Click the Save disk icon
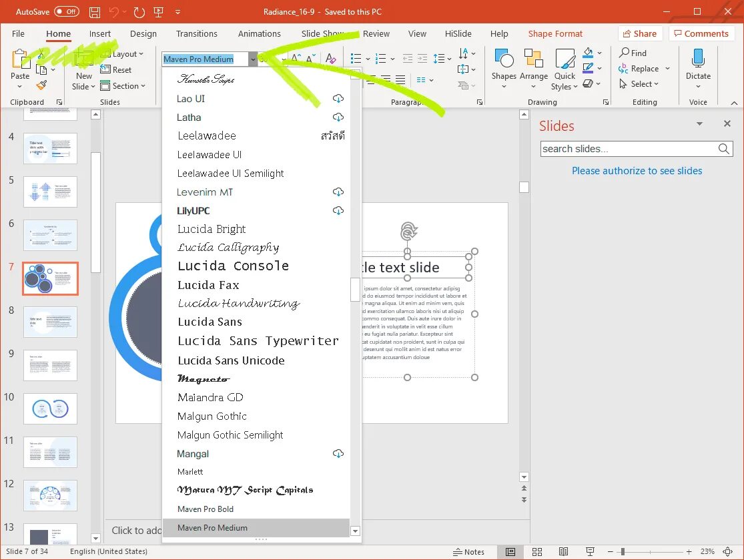 pyautogui.click(x=95, y=12)
